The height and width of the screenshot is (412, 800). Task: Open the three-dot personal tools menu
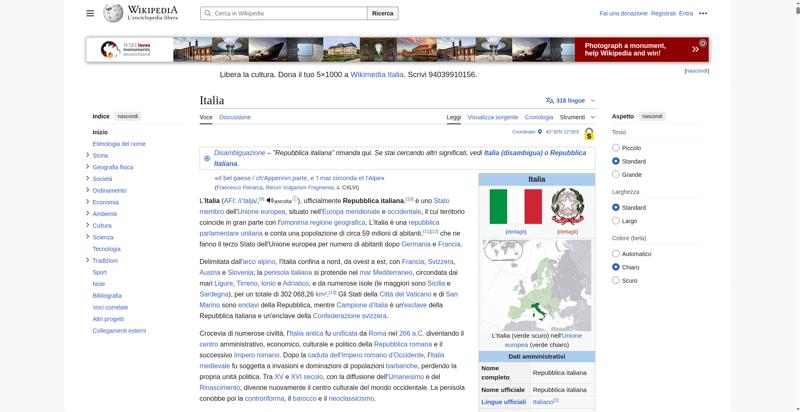[x=703, y=13]
